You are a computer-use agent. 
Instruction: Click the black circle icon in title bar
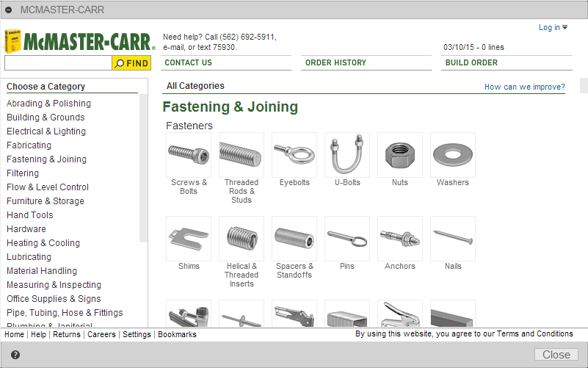tap(9, 10)
